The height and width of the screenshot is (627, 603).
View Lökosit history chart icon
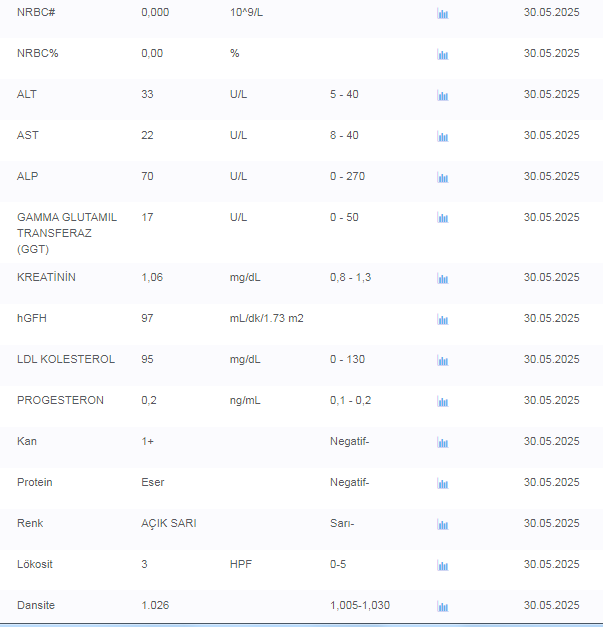443,566
